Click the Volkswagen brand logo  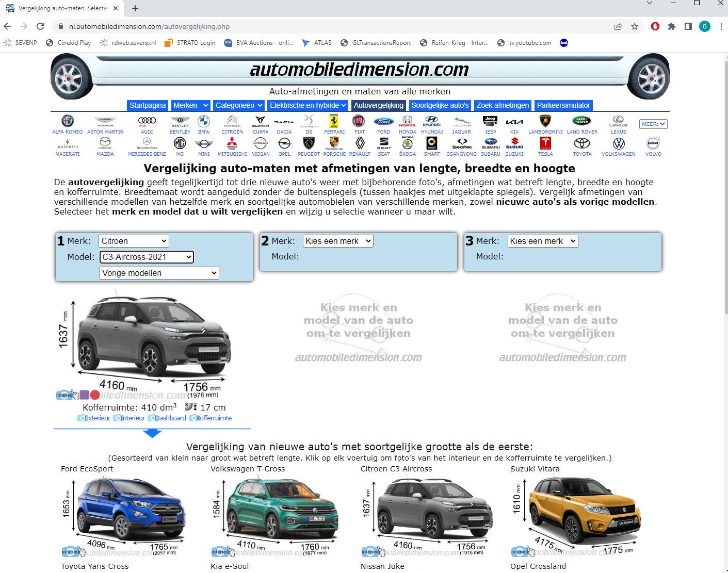tap(618, 144)
